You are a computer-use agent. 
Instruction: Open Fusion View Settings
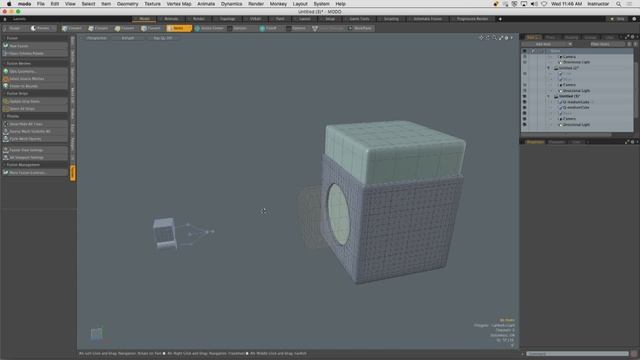(x=35, y=150)
